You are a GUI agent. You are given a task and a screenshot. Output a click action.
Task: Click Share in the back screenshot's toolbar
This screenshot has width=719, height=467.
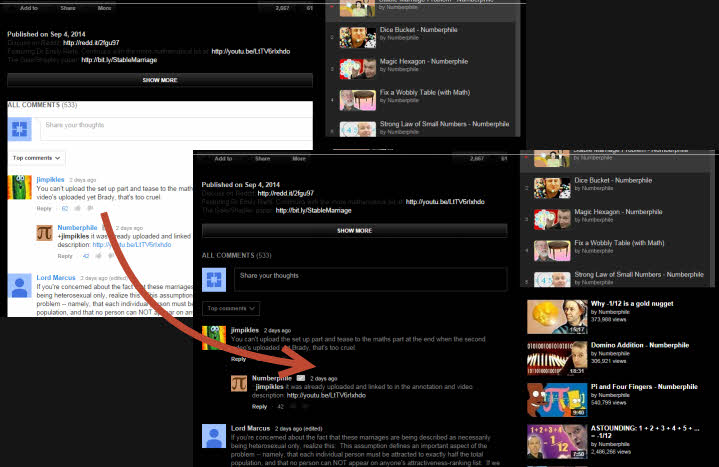coord(68,8)
